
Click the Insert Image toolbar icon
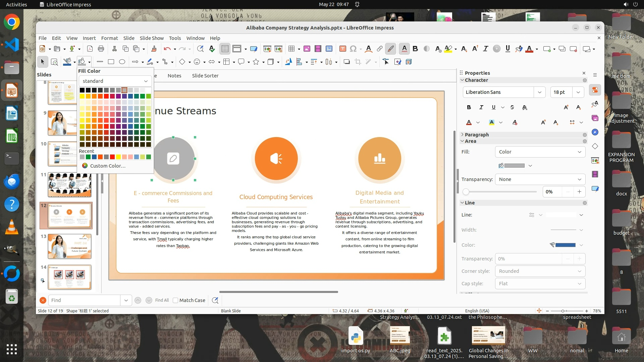point(307,49)
